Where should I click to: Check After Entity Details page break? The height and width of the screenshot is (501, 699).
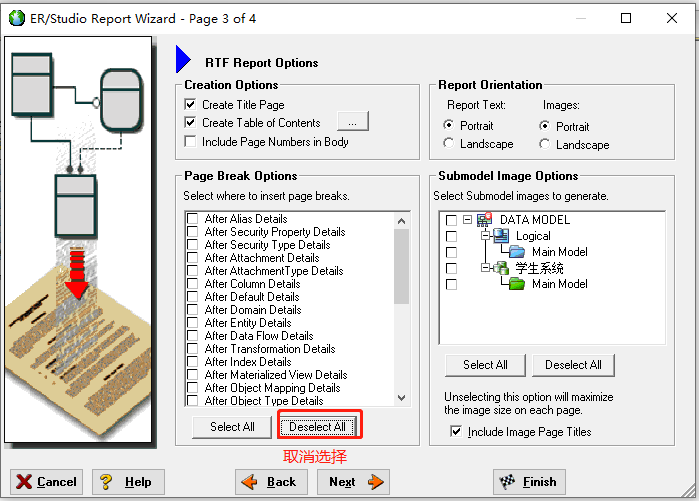(x=193, y=322)
